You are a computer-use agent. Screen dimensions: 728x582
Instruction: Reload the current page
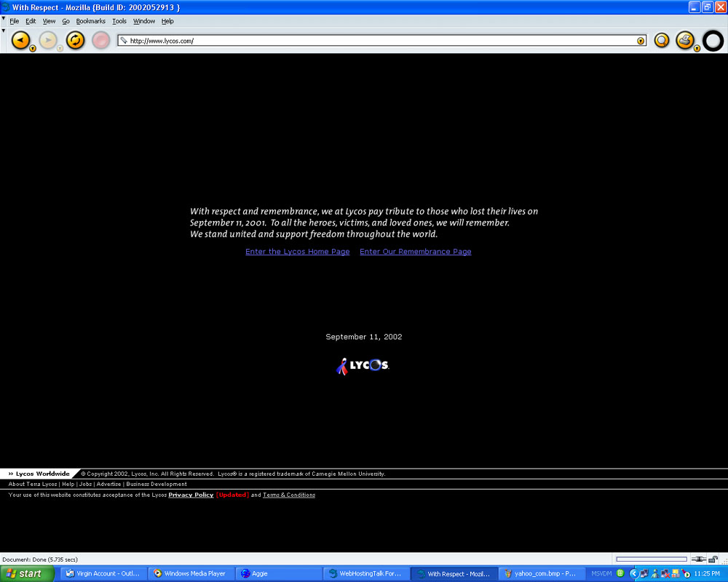coord(76,40)
